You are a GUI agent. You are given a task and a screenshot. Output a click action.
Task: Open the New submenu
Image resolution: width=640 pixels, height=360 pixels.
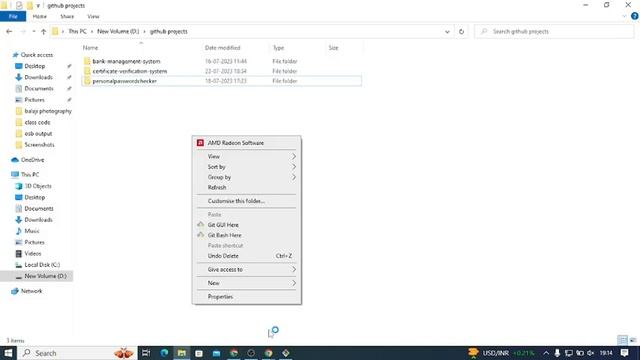[x=247, y=283]
